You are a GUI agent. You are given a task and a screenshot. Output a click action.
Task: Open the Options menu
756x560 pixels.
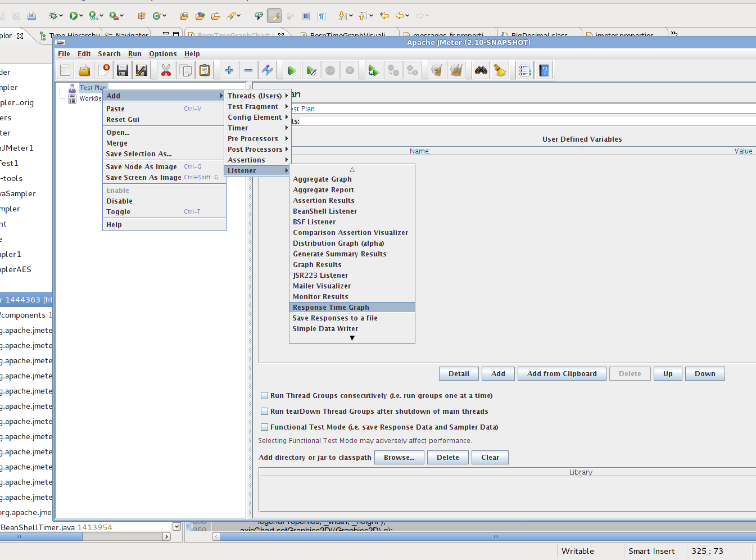coord(162,53)
